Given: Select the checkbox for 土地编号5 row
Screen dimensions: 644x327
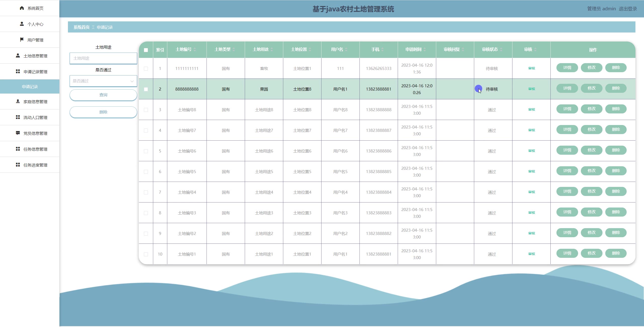Looking at the screenshot, I should [146, 172].
